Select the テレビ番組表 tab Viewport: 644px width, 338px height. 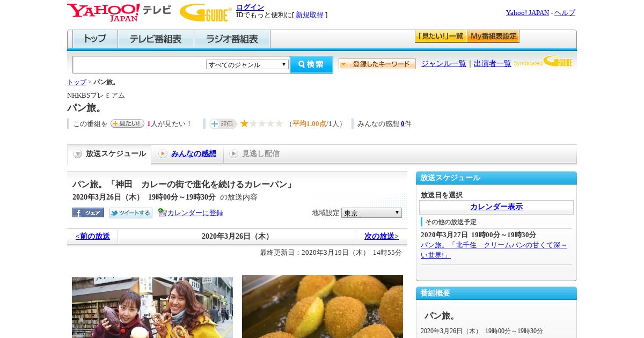[x=156, y=39]
